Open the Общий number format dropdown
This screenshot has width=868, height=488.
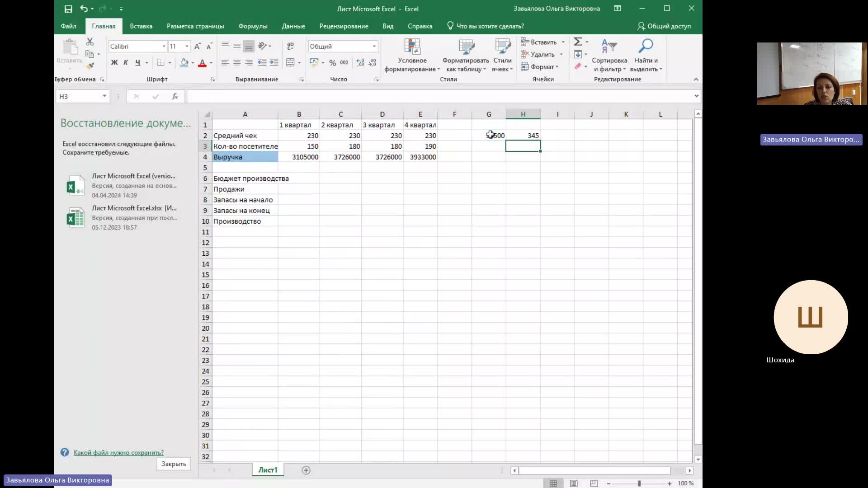point(374,46)
